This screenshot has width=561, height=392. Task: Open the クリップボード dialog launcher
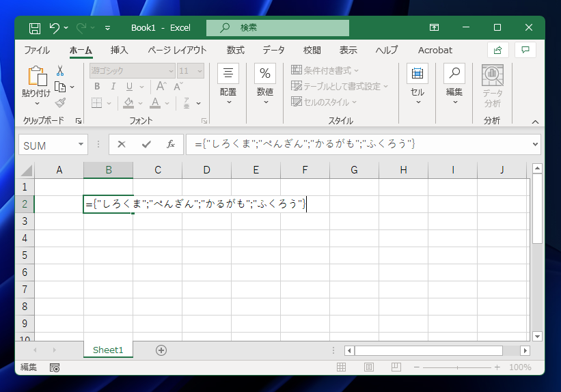click(x=79, y=122)
